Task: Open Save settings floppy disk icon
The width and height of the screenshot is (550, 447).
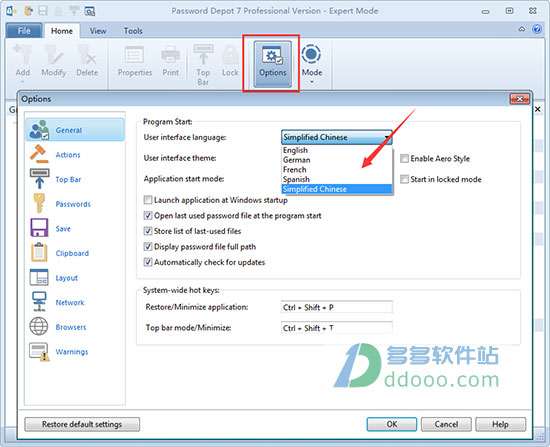Action: coord(39,228)
